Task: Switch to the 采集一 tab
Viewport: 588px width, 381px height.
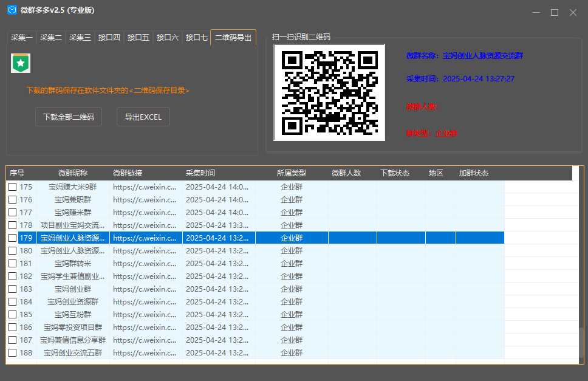Action: (22, 38)
